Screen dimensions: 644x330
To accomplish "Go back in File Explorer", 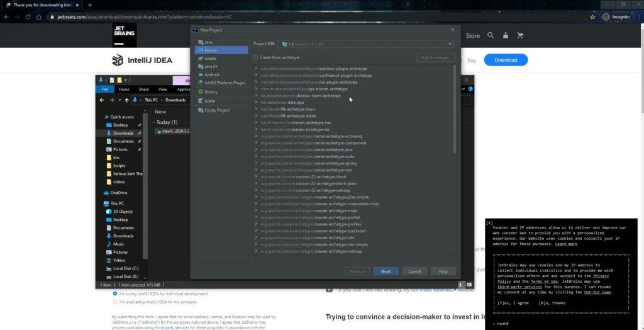I will pos(102,100).
